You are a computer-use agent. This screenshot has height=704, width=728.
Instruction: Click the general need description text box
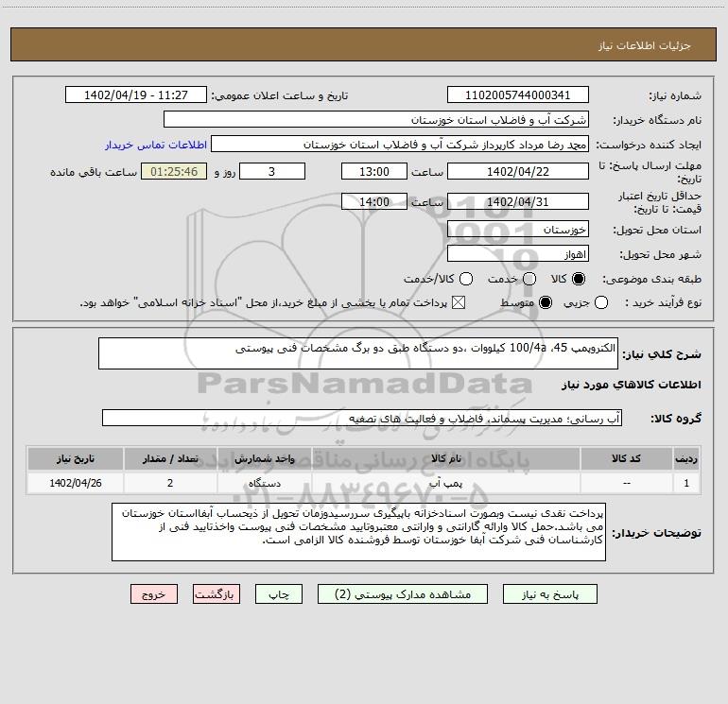pos(358,354)
